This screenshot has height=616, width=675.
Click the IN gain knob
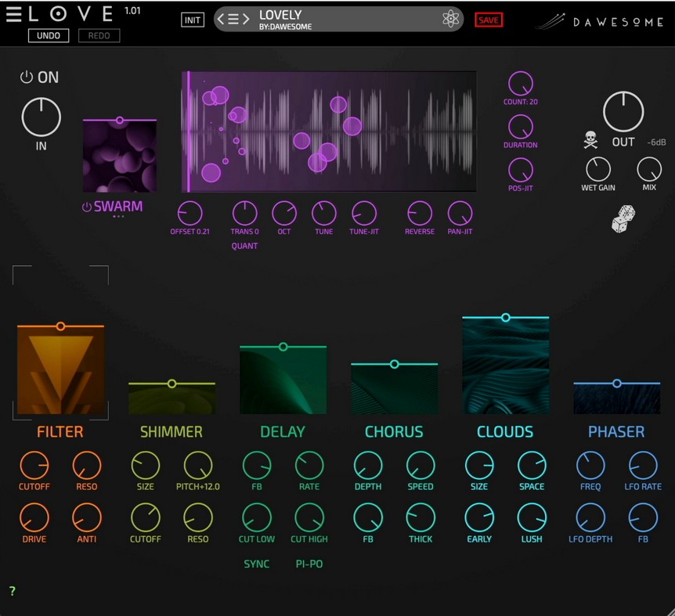tap(42, 117)
